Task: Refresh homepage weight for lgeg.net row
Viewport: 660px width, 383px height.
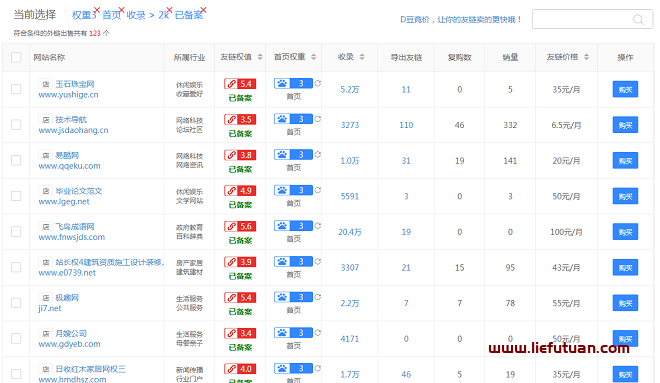Action: pyautogui.click(x=317, y=190)
